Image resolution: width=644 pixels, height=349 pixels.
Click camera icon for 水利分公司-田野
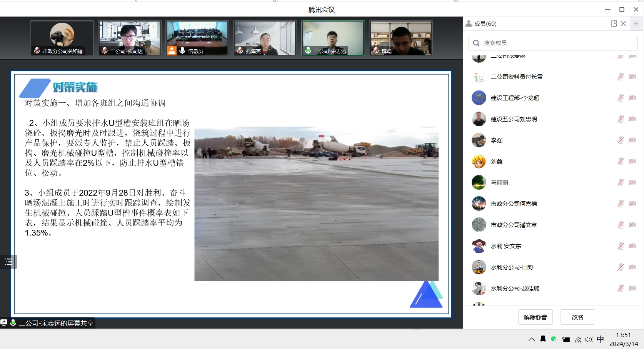pos(632,267)
